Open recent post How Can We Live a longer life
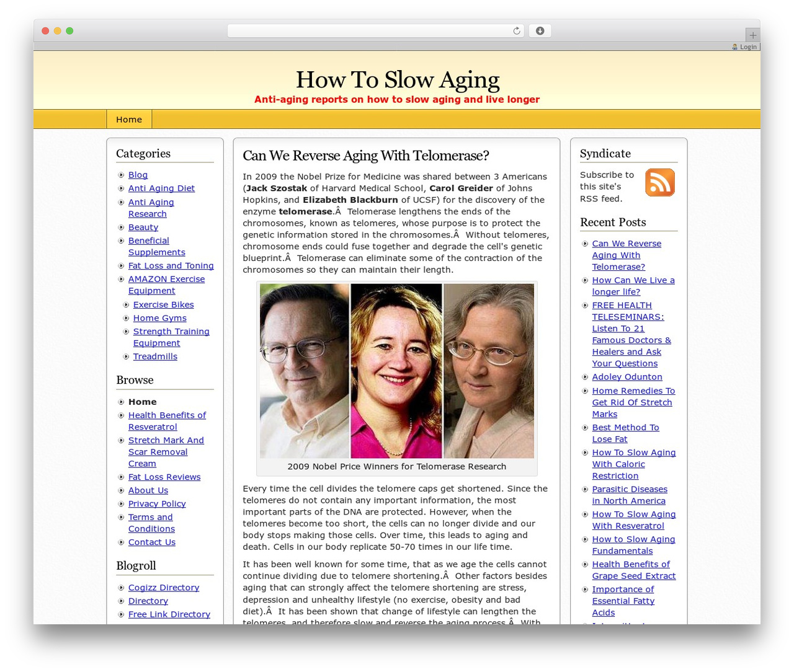Screen dimensions: 794x672 click(x=633, y=286)
